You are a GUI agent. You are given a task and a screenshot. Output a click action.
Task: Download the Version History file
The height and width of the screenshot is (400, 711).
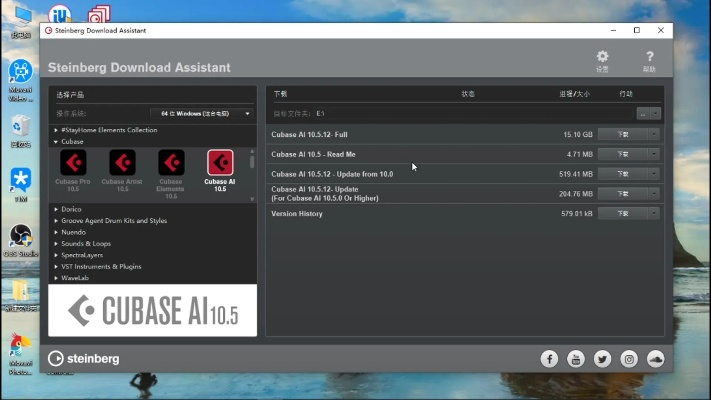pyautogui.click(x=623, y=213)
